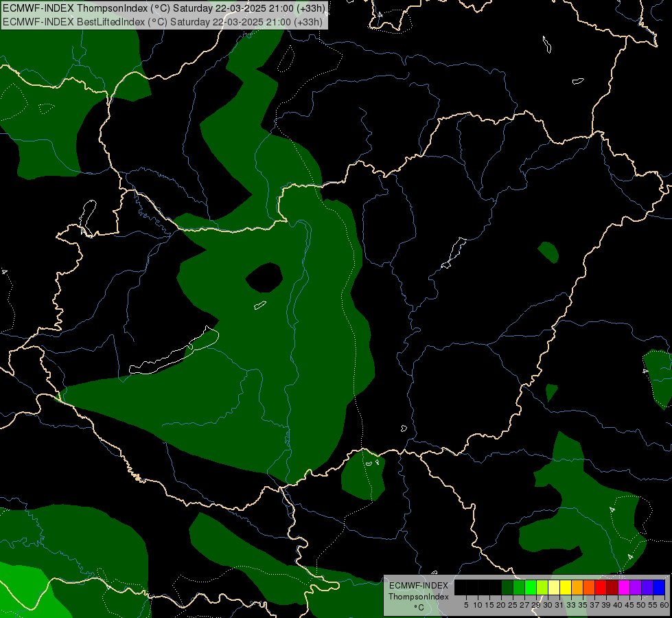Click the bright red 37–39 legend swatch
The width and height of the screenshot is (672, 618).
601,587
